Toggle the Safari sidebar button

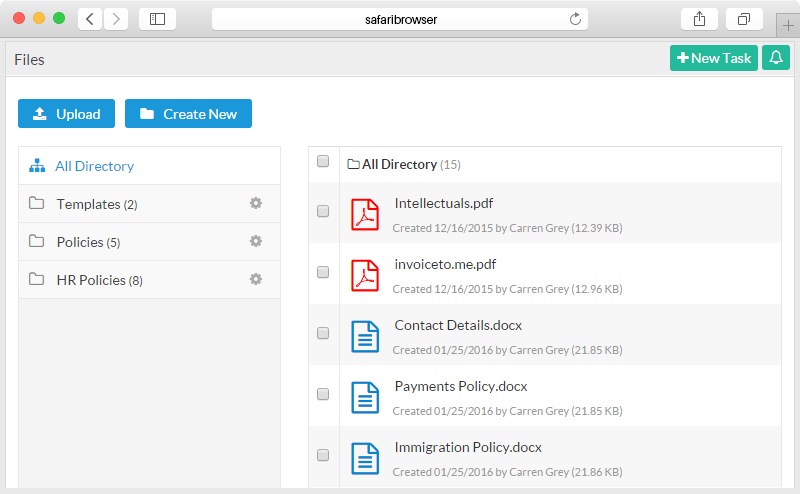(157, 19)
